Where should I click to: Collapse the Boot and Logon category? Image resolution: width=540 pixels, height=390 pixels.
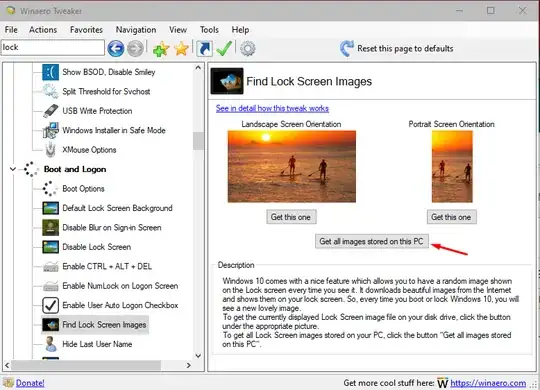13,169
